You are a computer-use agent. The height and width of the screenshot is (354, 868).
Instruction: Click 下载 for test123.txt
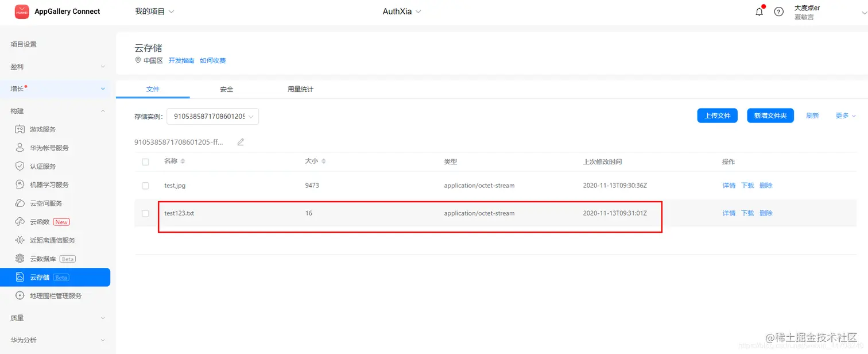(747, 213)
